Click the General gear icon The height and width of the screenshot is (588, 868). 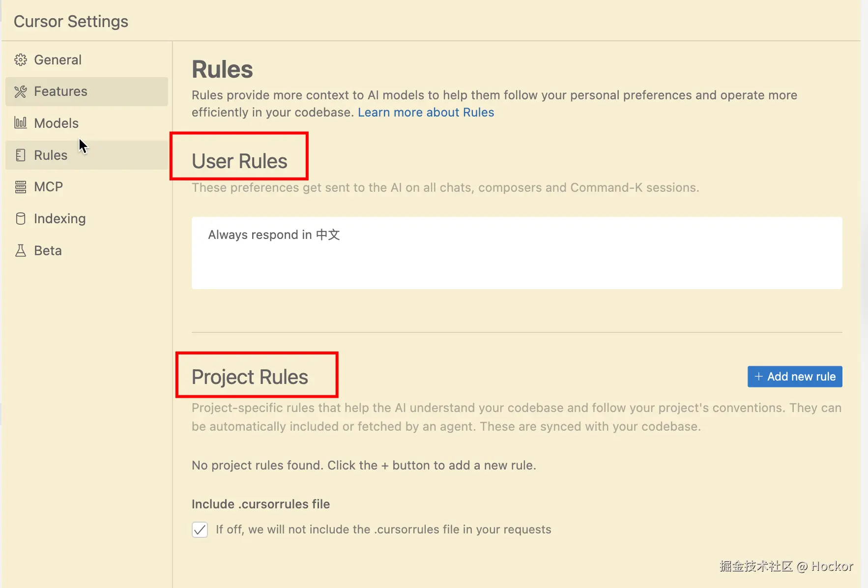tap(21, 60)
